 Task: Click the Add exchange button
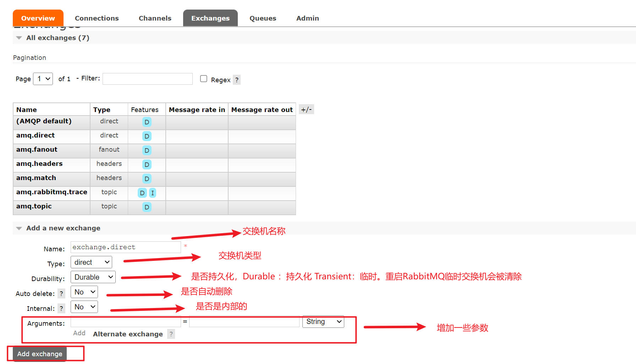[x=40, y=354]
